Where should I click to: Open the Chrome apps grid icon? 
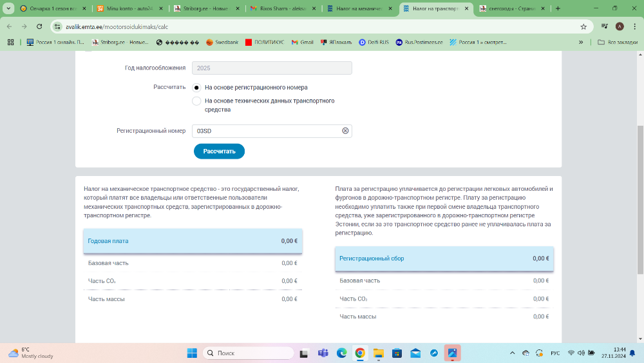(10, 42)
